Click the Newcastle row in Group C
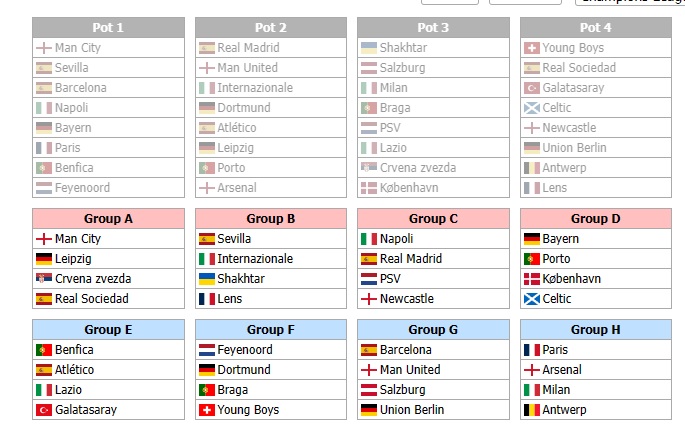 tap(433, 299)
